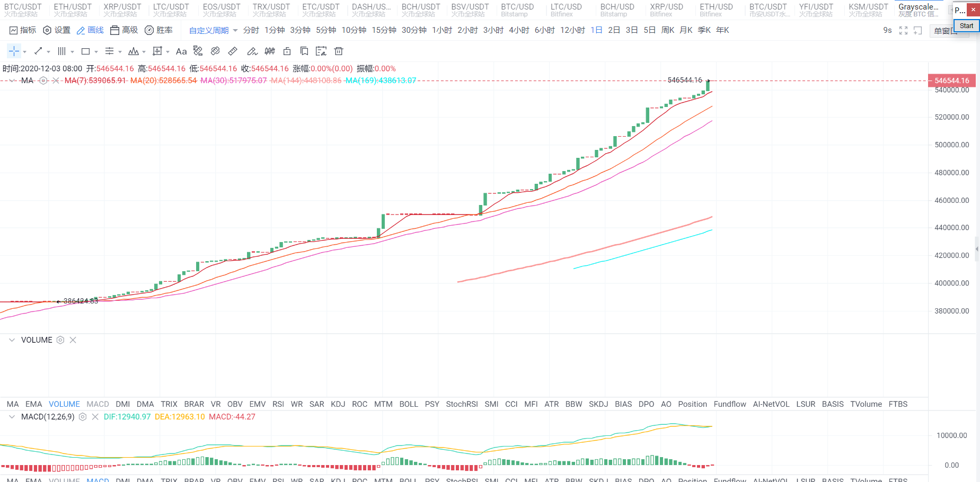
Task: Click the bookmark drawings icon
Action: tap(304, 51)
